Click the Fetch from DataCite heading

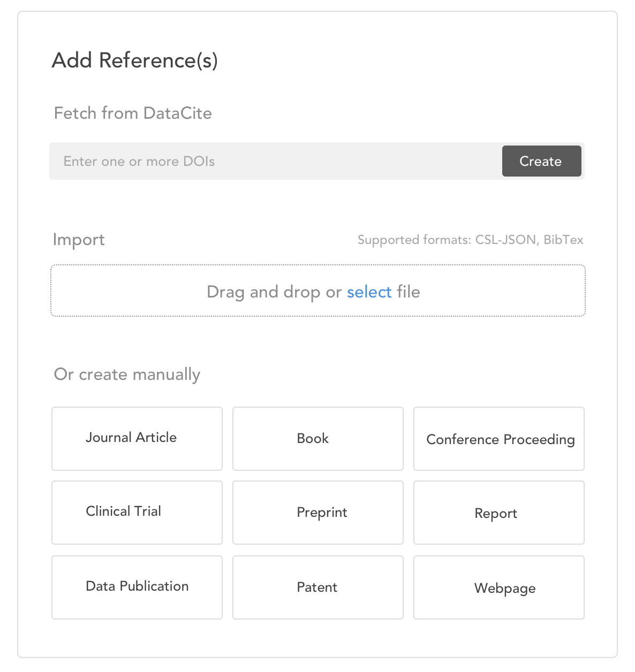tap(132, 113)
